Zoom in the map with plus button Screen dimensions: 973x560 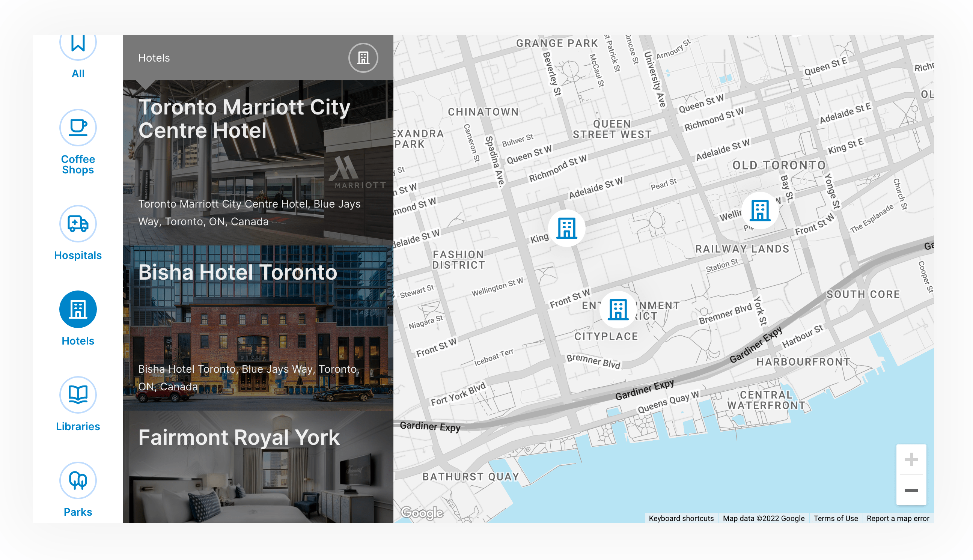tap(911, 460)
